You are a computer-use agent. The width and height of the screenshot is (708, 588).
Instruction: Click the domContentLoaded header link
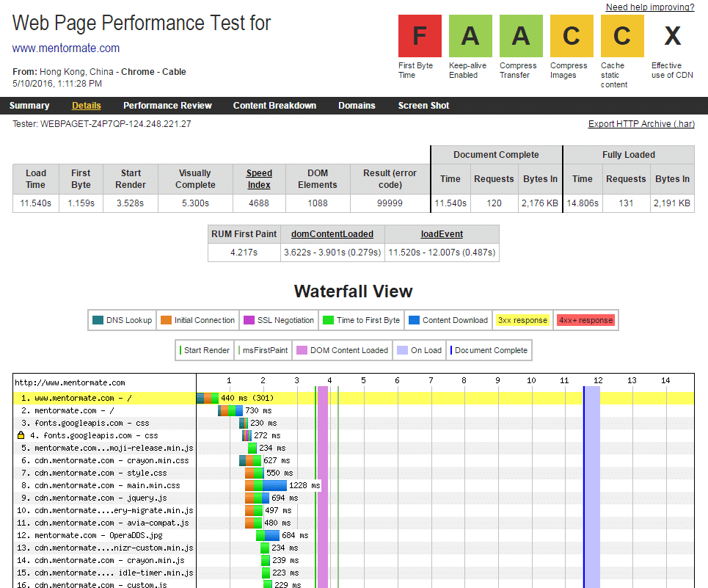click(332, 234)
